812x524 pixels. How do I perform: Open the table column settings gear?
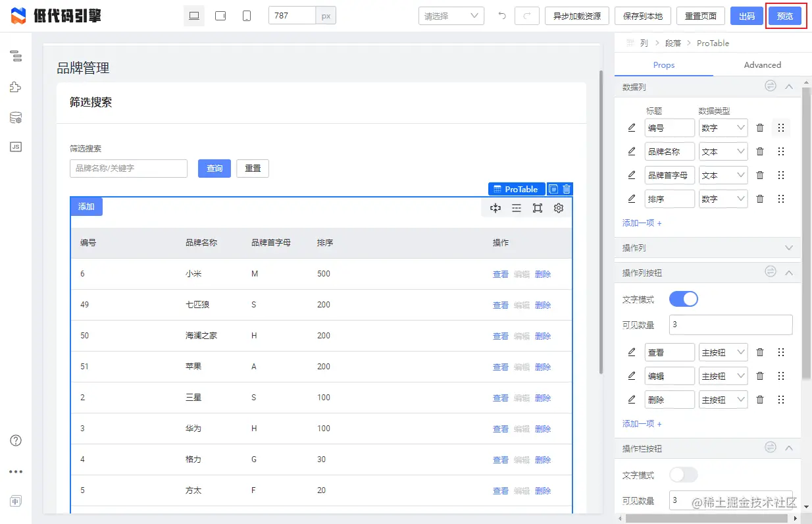point(559,208)
